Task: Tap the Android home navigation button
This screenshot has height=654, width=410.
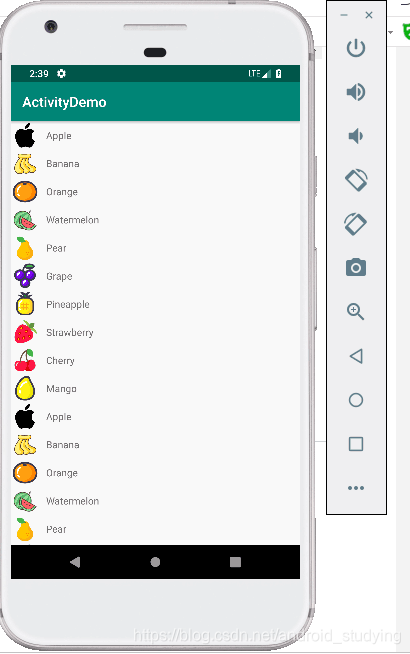Action: tap(155, 562)
